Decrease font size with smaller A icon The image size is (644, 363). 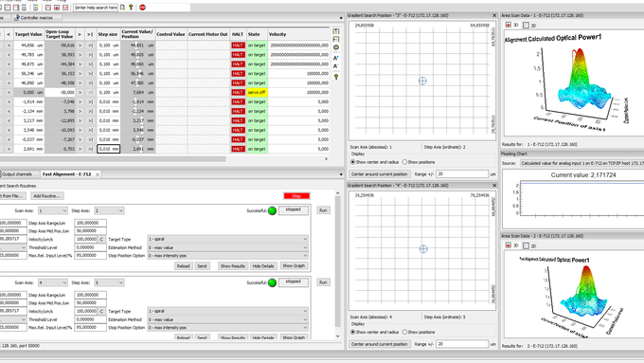click(336, 66)
